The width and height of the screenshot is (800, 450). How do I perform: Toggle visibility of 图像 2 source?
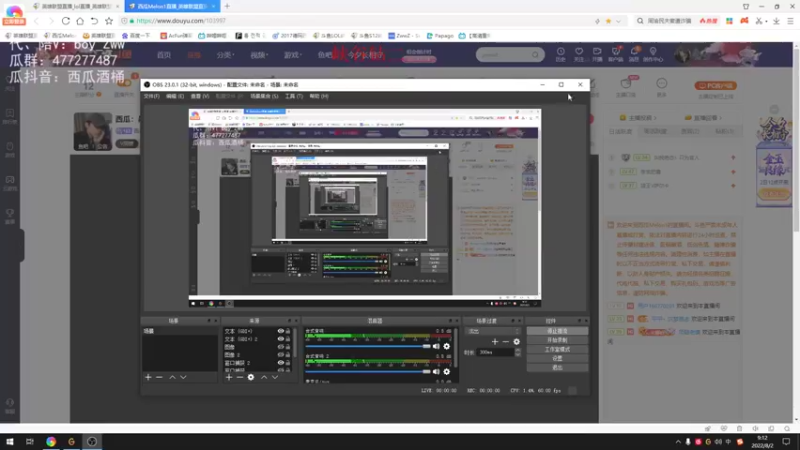(281, 355)
